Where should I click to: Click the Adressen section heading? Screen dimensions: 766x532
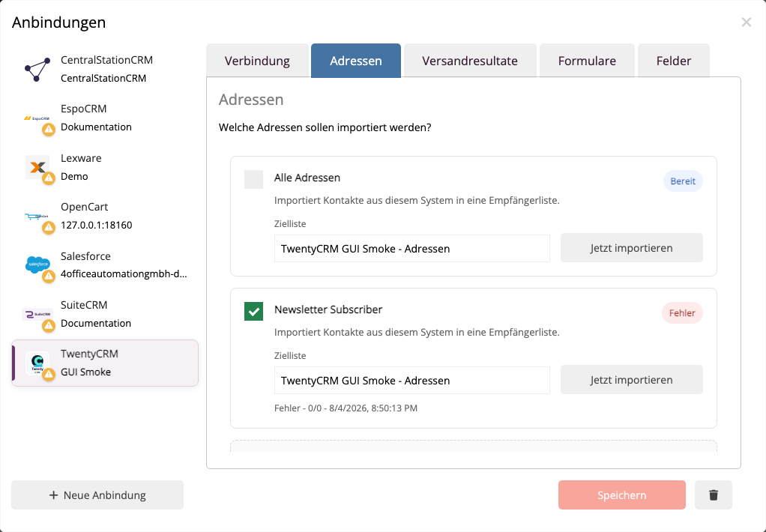(251, 99)
